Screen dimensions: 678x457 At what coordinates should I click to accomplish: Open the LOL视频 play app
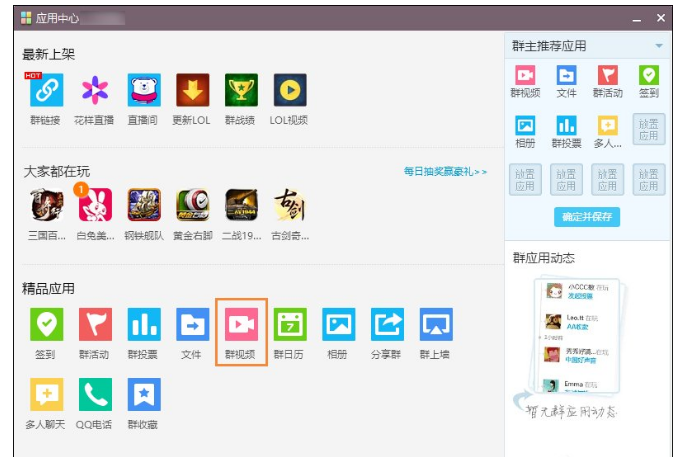(290, 90)
